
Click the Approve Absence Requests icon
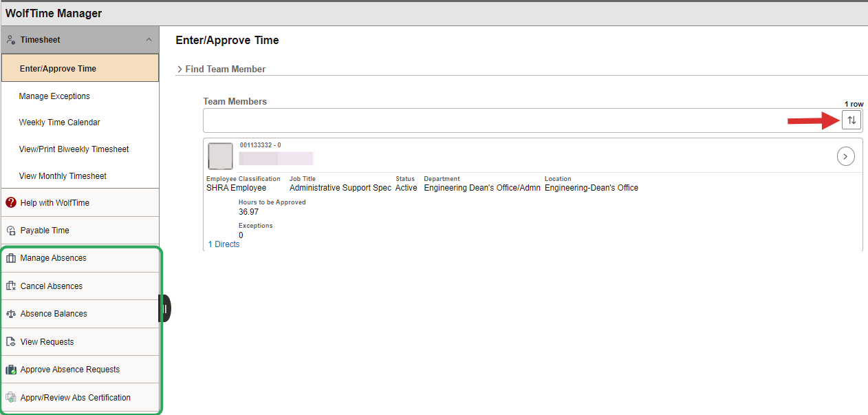(11, 370)
